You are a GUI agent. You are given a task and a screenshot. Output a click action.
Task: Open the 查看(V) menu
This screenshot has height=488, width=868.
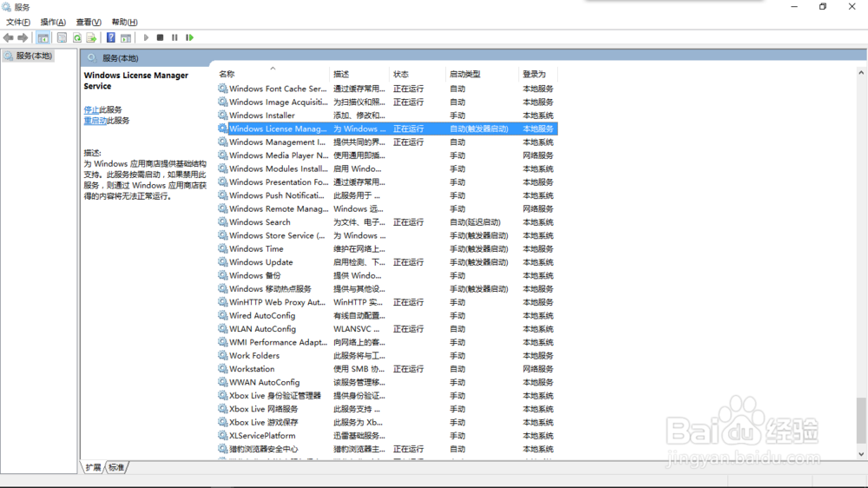coord(89,23)
